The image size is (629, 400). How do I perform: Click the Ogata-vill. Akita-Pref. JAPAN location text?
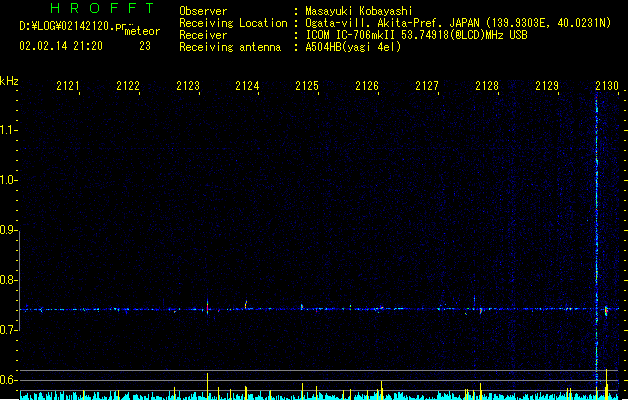point(458,23)
